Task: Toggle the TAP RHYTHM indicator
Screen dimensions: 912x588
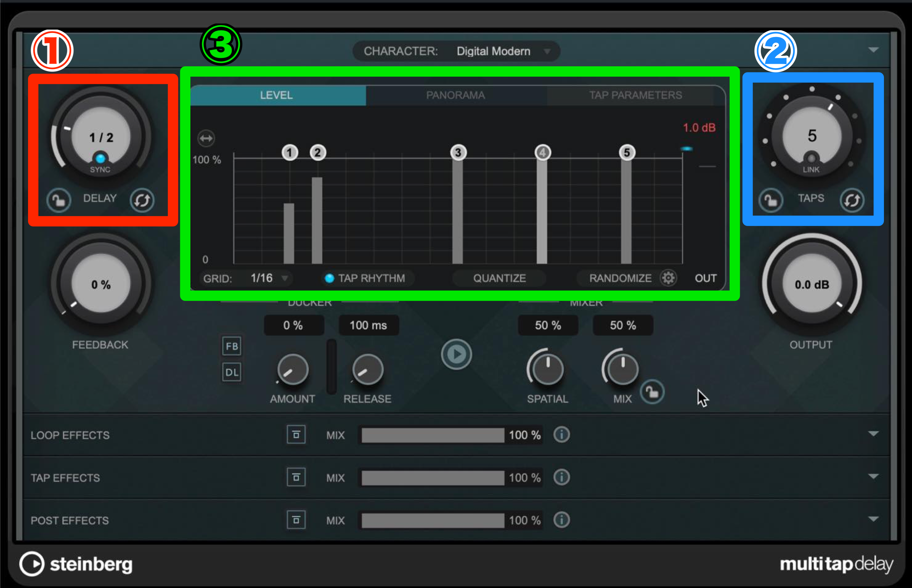Action: click(x=329, y=278)
